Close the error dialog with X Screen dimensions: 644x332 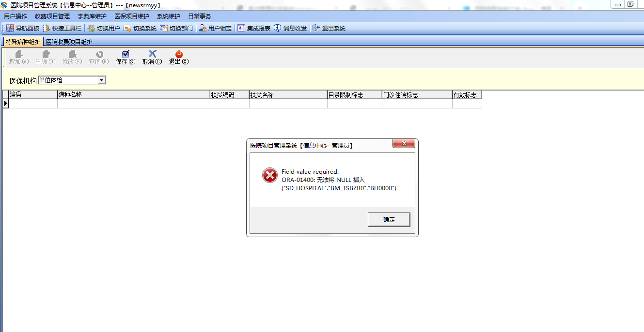click(404, 144)
